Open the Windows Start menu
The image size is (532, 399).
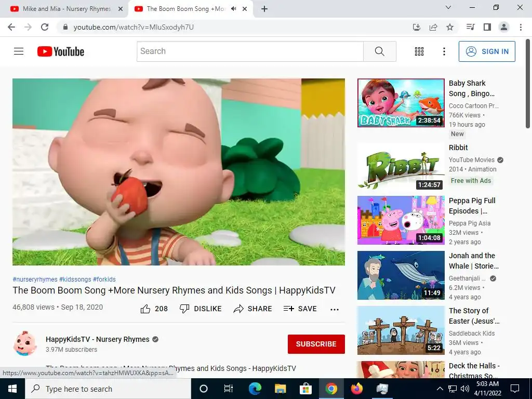coord(12,389)
